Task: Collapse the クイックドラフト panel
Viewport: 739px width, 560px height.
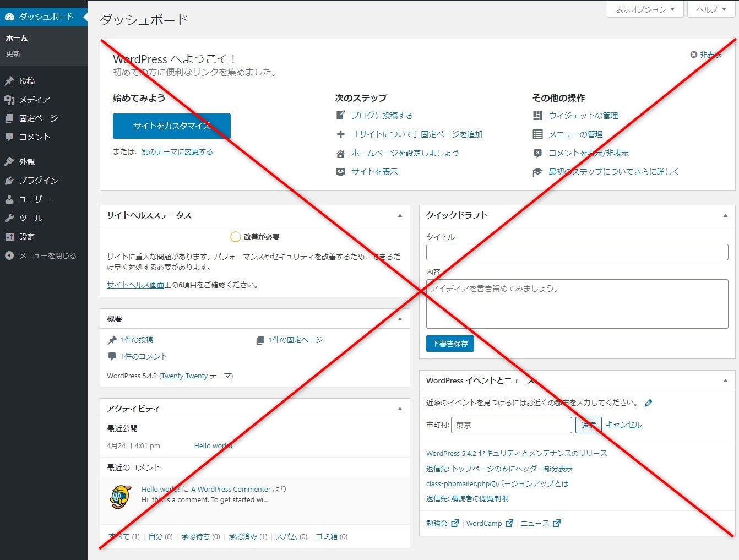Action: click(725, 215)
